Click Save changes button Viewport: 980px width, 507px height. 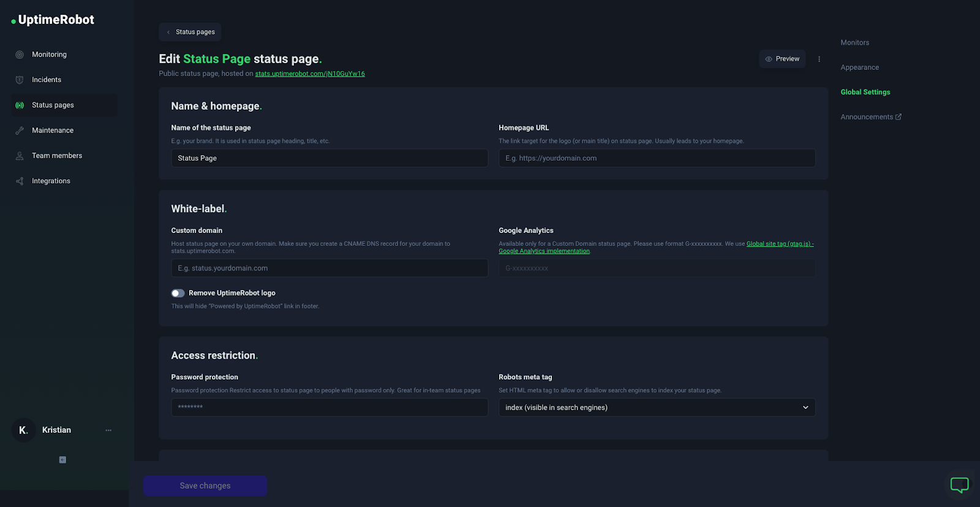[205, 486]
